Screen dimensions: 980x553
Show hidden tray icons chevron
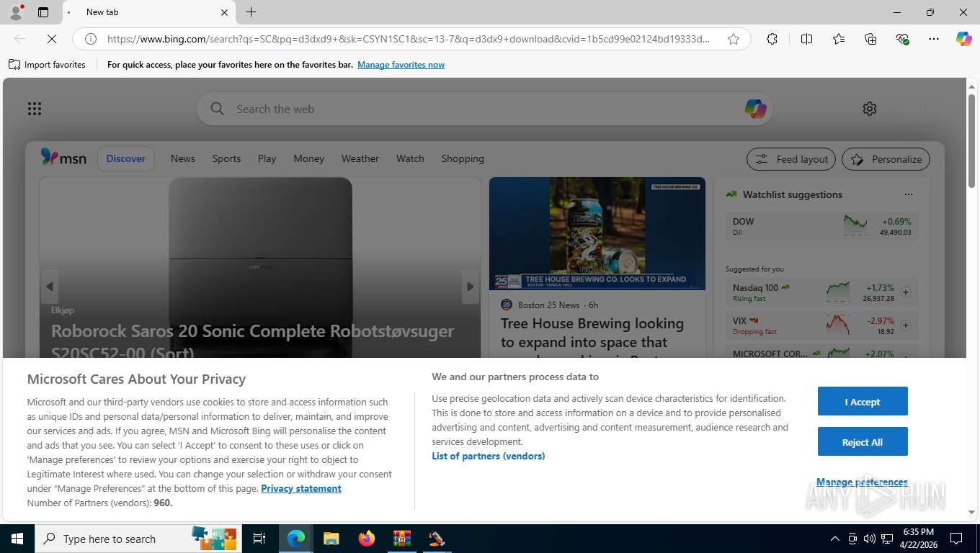[834, 539]
